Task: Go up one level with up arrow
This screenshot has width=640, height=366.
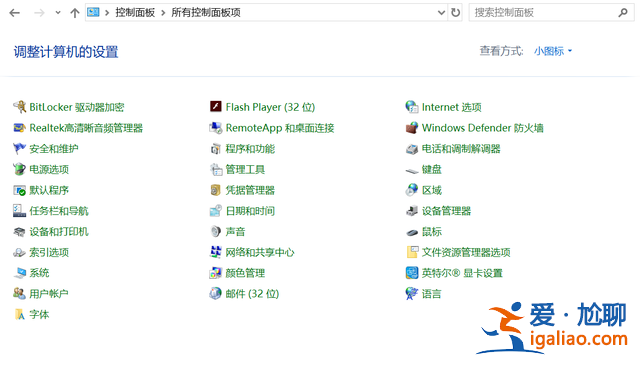Action: click(75, 13)
